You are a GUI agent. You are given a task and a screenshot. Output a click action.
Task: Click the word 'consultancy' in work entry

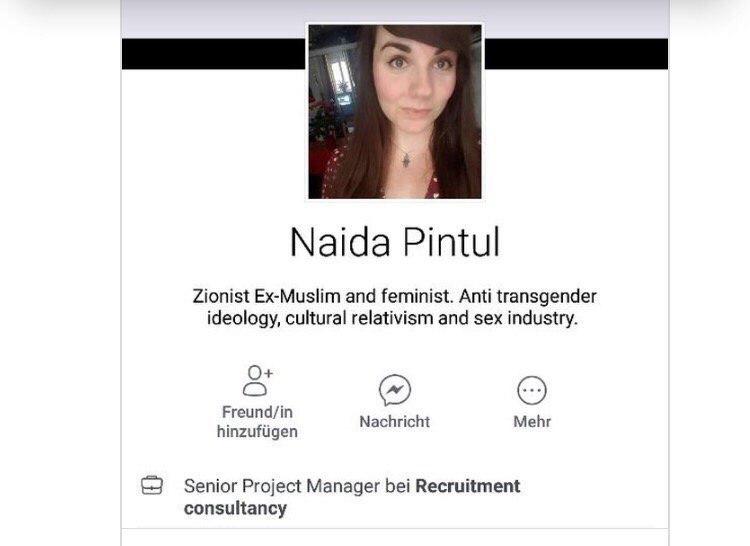click(235, 509)
